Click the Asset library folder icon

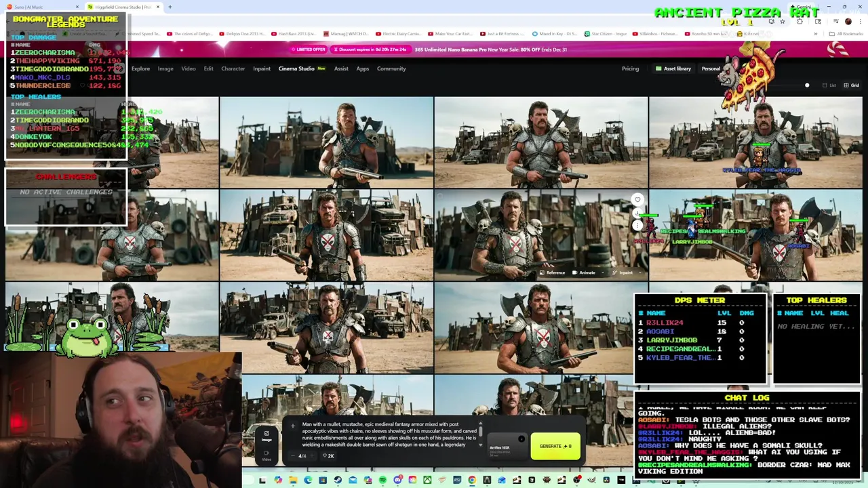tap(658, 68)
